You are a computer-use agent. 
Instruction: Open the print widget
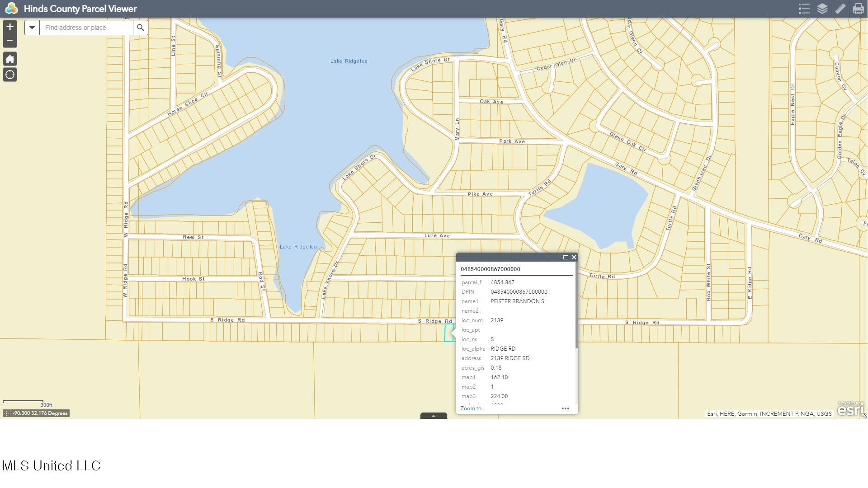pos(859,9)
